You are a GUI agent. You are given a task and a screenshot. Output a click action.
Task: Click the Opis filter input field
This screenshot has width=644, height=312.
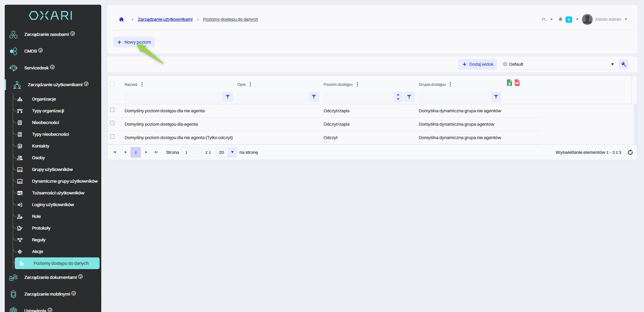click(272, 97)
